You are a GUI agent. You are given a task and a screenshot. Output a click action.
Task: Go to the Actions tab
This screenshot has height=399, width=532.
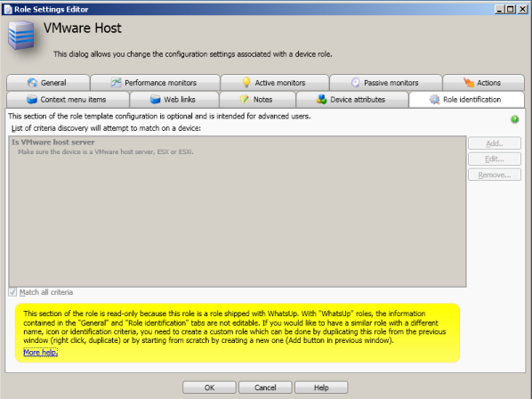[483, 83]
